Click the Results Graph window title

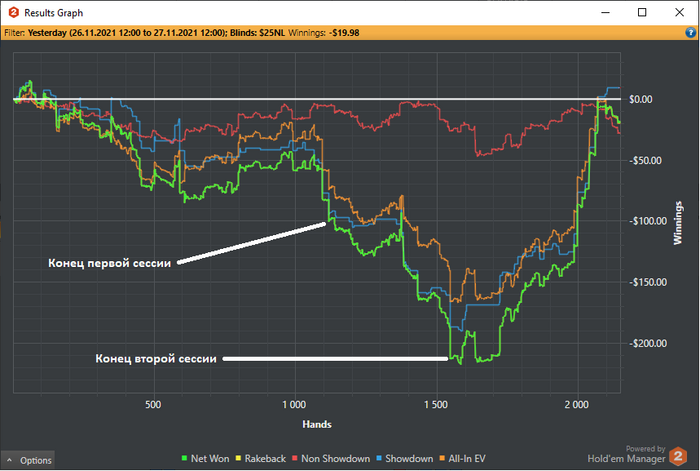(x=54, y=13)
